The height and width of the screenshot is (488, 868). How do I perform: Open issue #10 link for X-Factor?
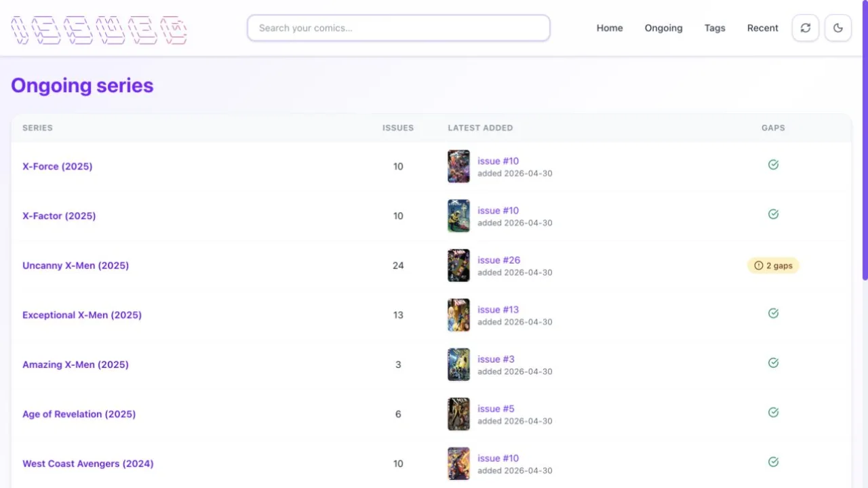[x=498, y=210]
